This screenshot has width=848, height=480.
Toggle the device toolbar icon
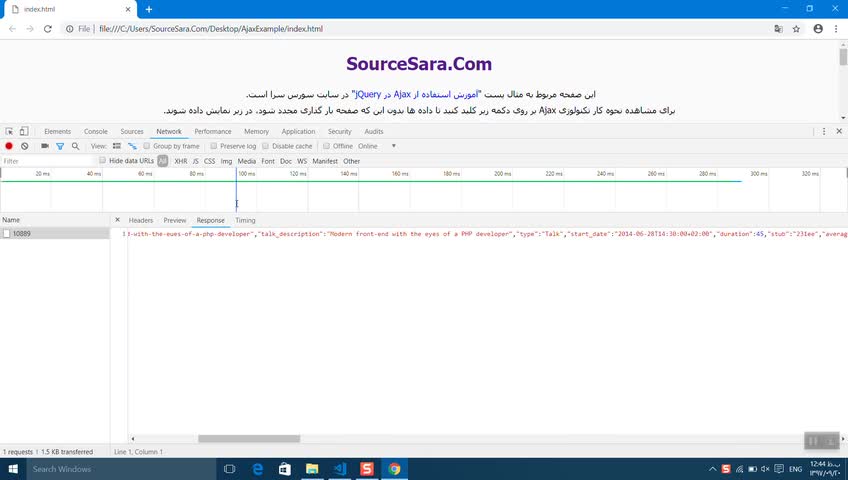pos(24,131)
